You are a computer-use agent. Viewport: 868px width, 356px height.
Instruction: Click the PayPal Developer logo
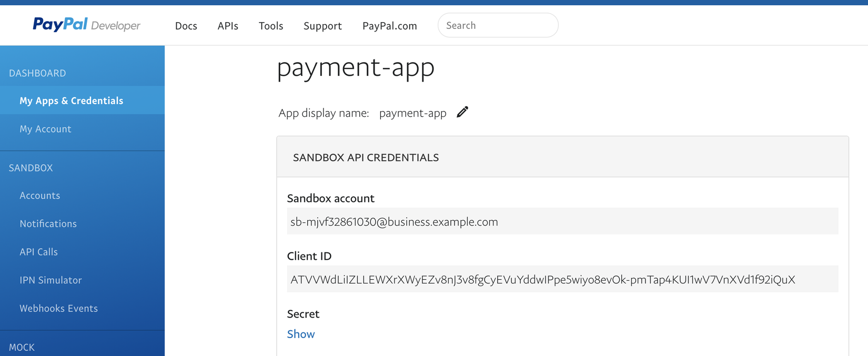[86, 25]
